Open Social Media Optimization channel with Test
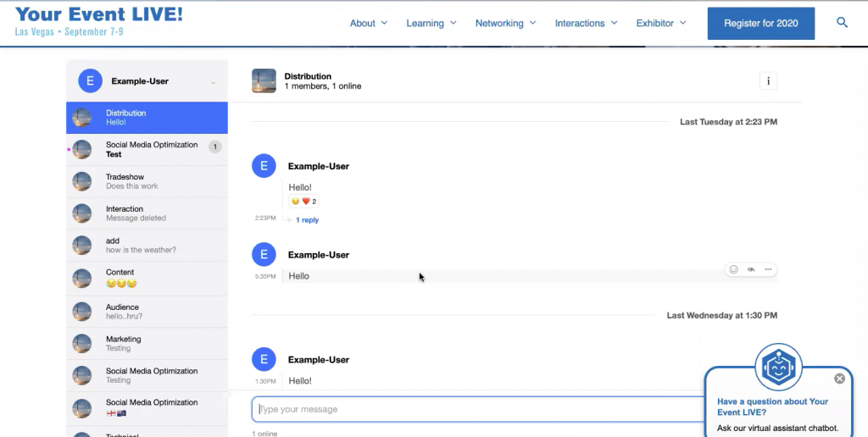The height and width of the screenshot is (437, 868). pos(147,149)
